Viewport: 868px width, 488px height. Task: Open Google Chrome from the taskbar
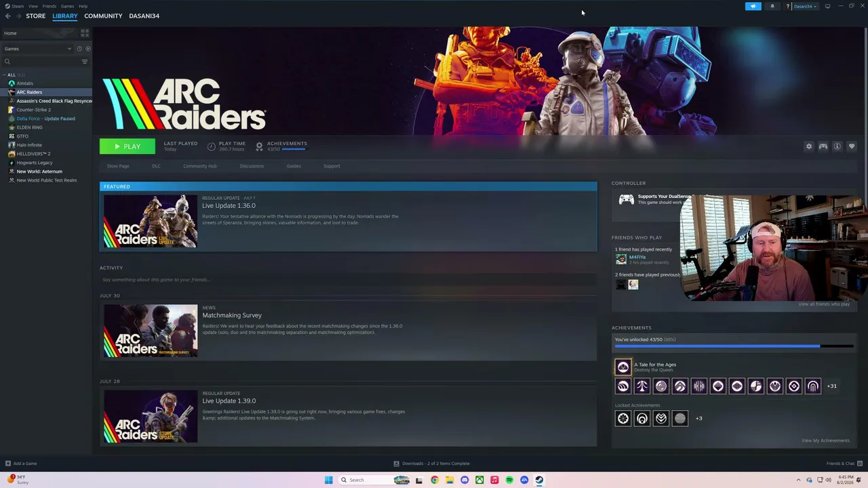[435, 480]
